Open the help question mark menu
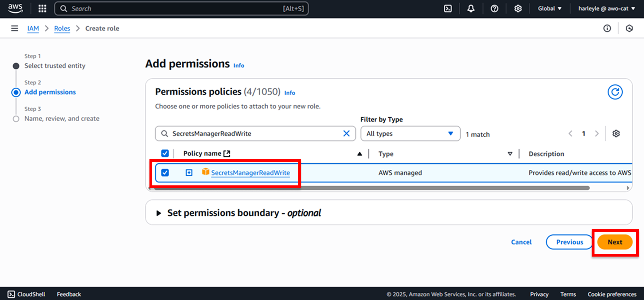The image size is (644, 300). coord(495,8)
